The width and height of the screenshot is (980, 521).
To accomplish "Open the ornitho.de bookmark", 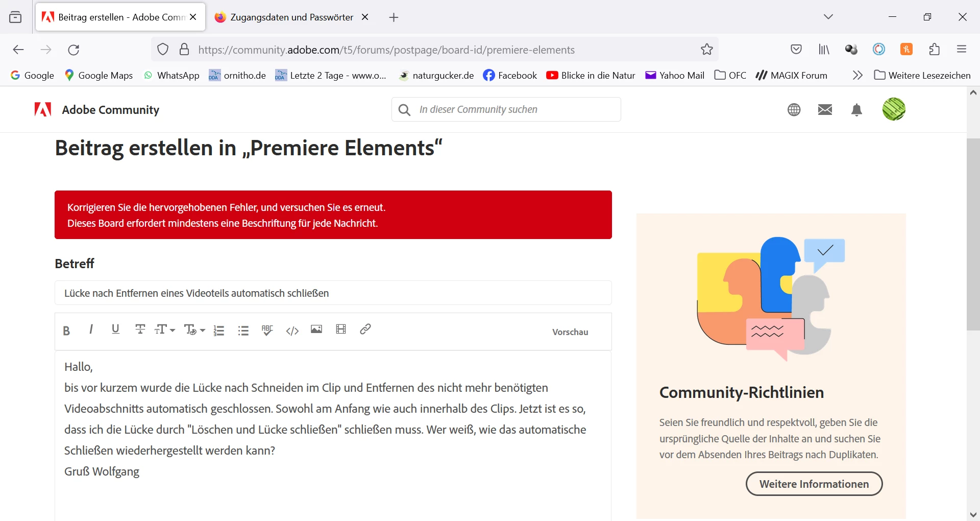I will click(237, 76).
